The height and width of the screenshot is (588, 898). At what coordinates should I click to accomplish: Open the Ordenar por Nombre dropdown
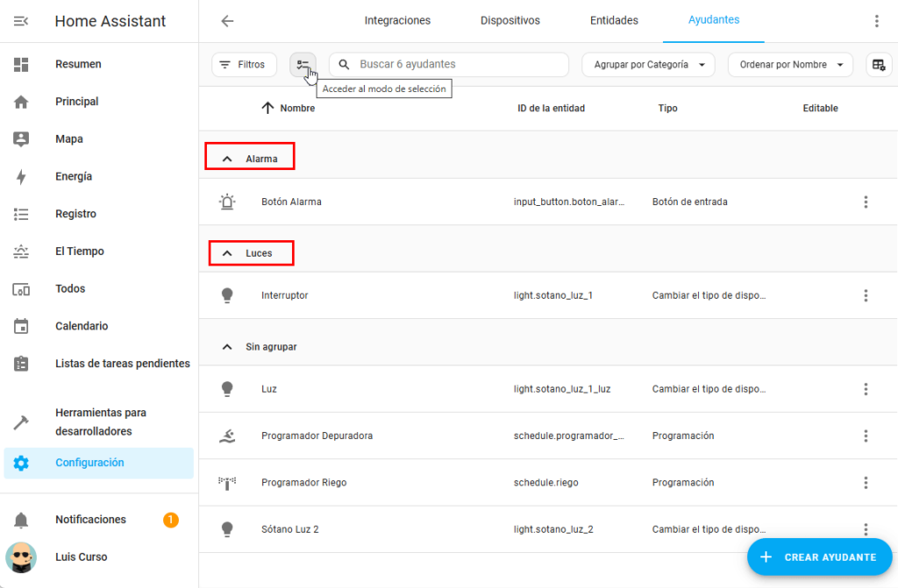coord(790,65)
